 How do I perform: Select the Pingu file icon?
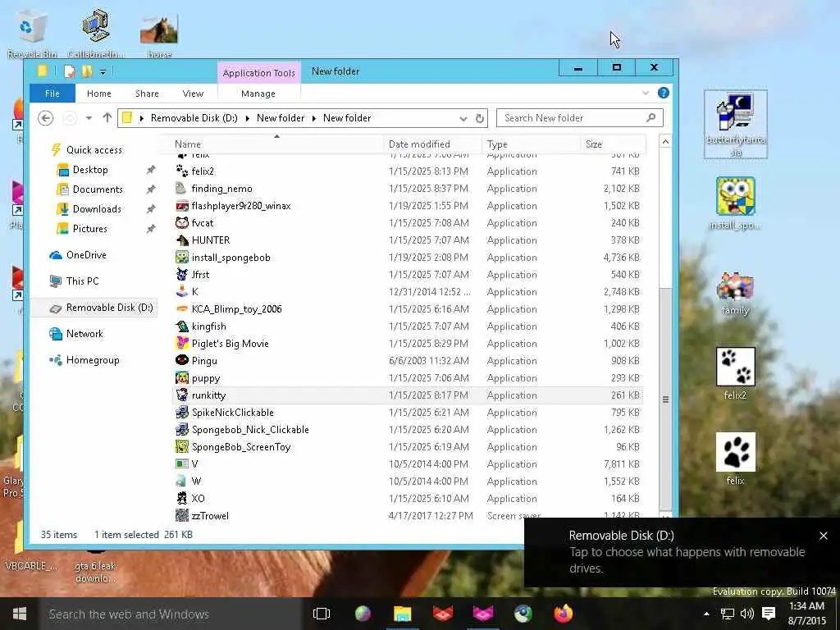[182, 361]
